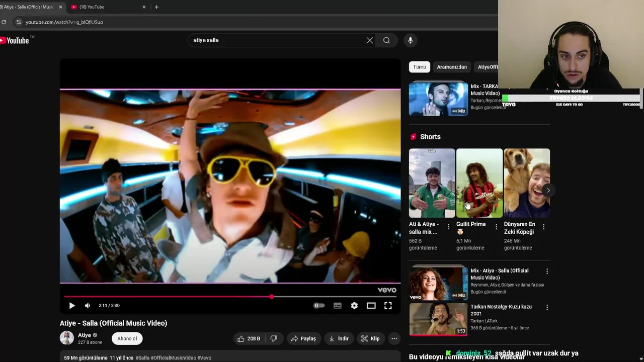This screenshot has height=362, width=644.
Task: Click the Shorts section heading
Action: (430, 137)
